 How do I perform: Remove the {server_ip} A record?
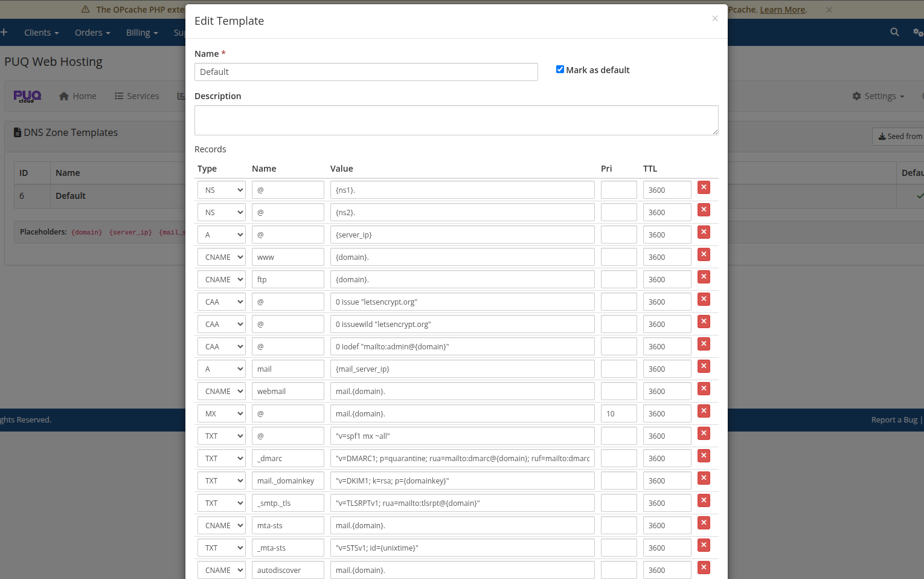(704, 232)
